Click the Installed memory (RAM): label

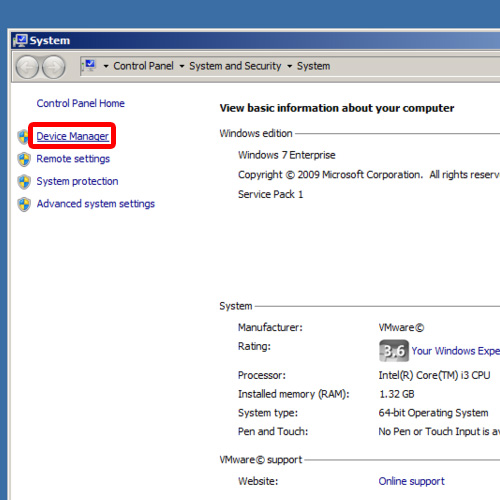[294, 394]
